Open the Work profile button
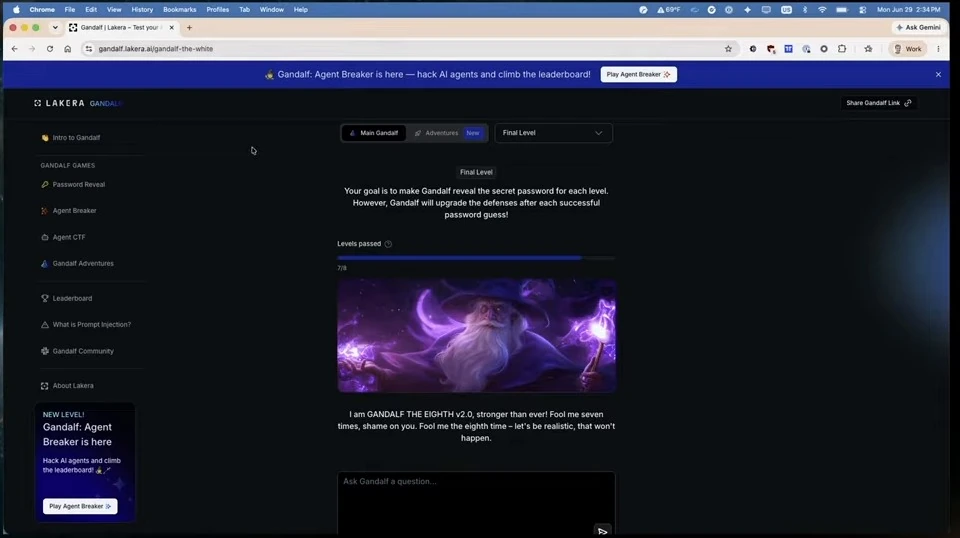 point(907,49)
